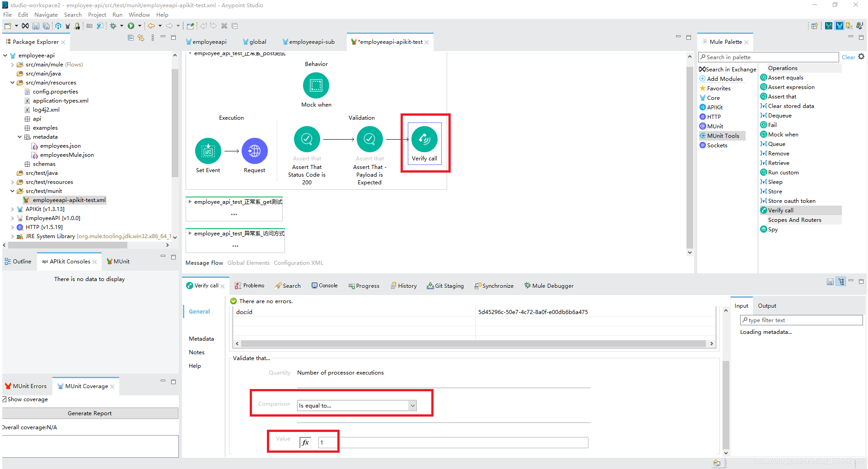Image resolution: width=868 pixels, height=469 pixels.
Task: Click the Debug bug icon in toolbar
Action: [113, 26]
